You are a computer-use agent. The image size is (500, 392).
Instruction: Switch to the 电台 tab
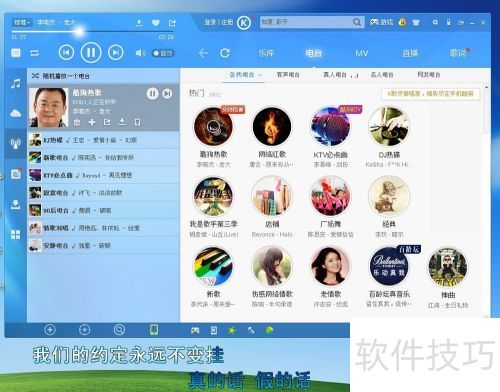pos(314,53)
